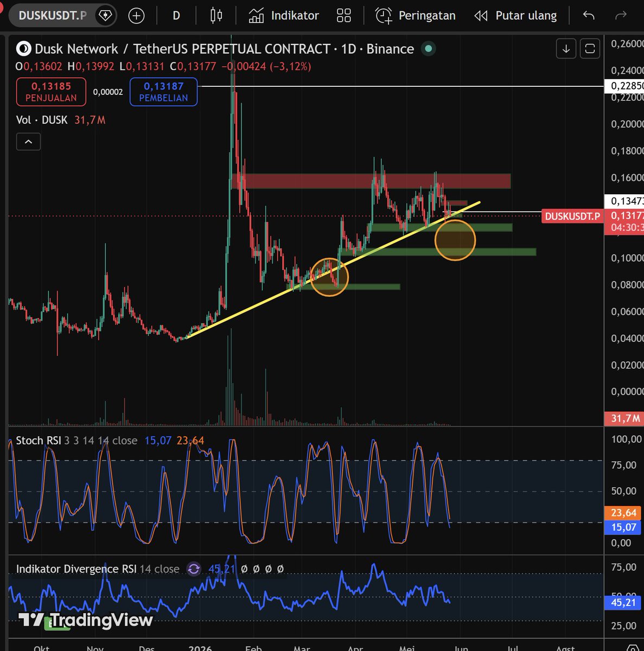
Task: Click the down-arrow button at chart top right
Action: coord(566,49)
